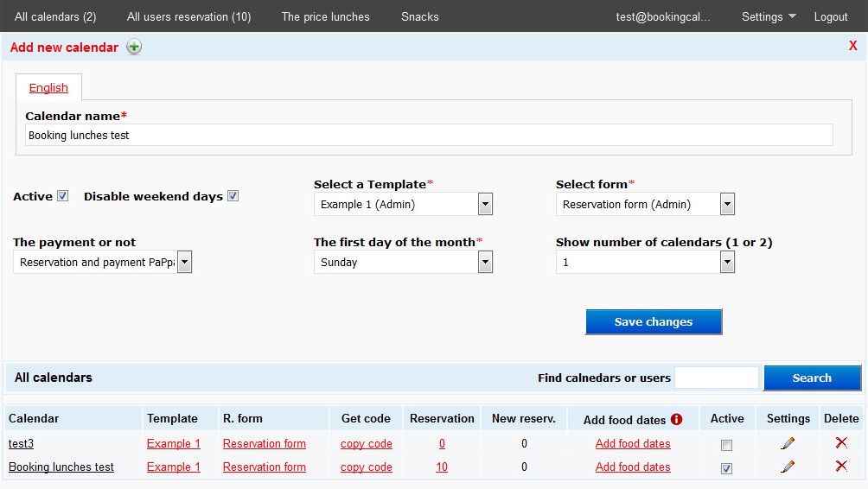Click the Calendar name text field
This screenshot has width=868, height=489.
coord(429,136)
